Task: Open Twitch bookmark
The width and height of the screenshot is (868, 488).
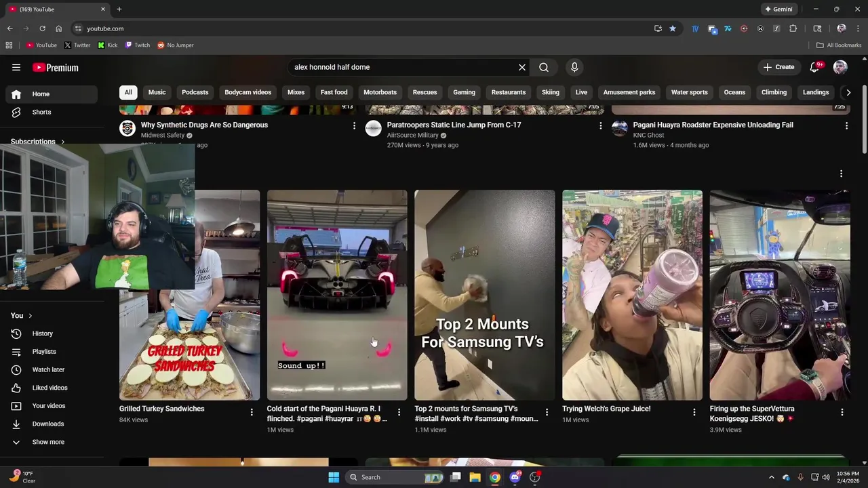Action: click(138, 45)
